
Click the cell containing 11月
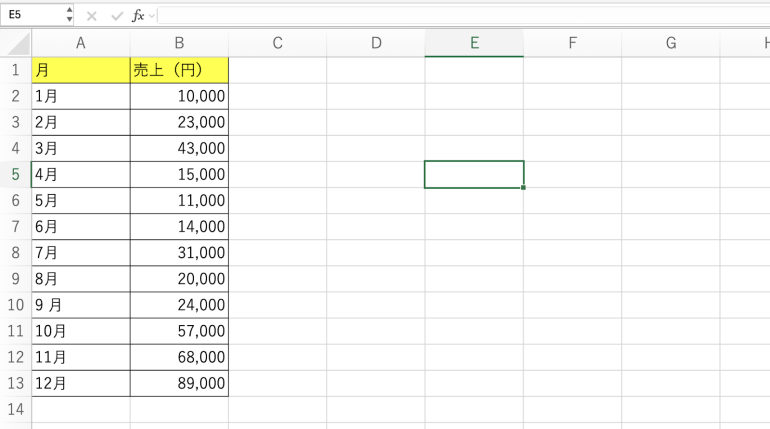point(81,357)
